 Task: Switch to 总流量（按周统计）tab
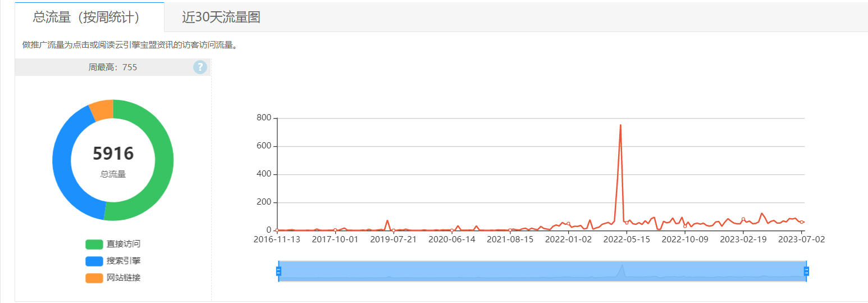click(86, 17)
